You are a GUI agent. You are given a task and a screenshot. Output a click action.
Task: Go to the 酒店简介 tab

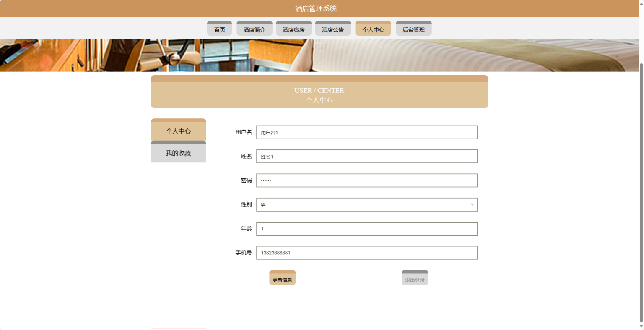pos(254,29)
